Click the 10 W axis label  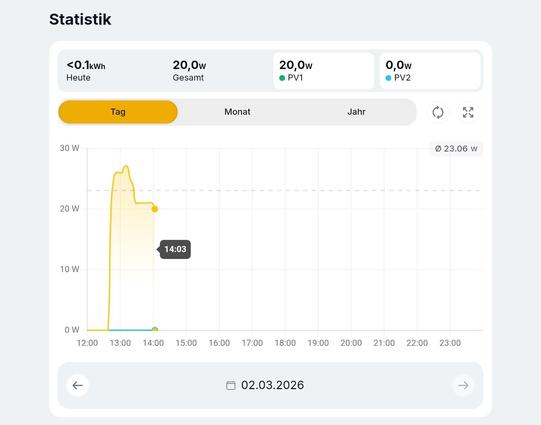click(69, 269)
